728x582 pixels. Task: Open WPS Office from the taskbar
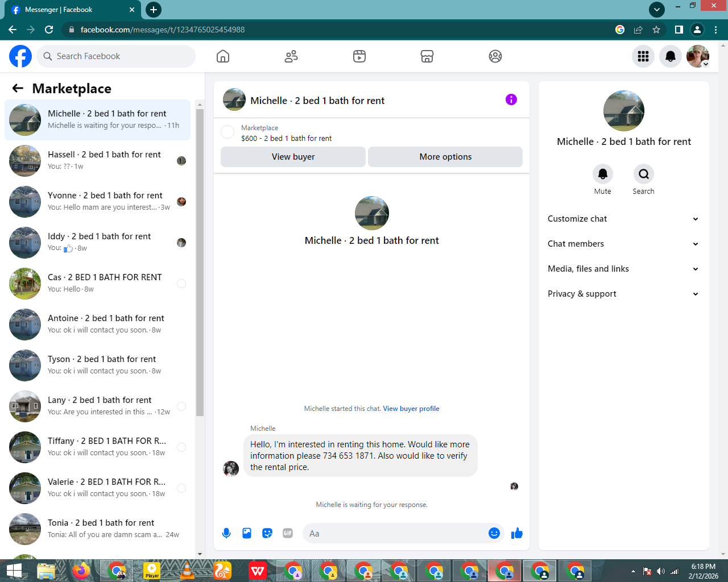click(x=258, y=571)
